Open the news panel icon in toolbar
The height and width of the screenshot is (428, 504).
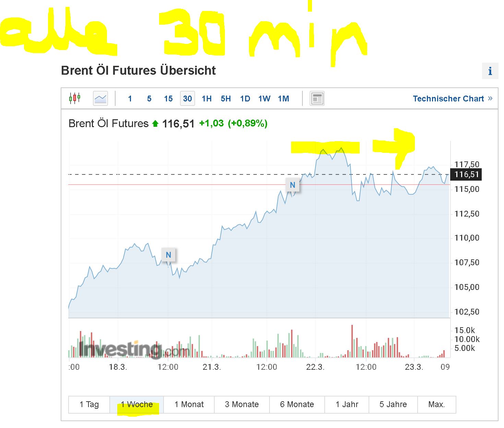[x=317, y=99]
